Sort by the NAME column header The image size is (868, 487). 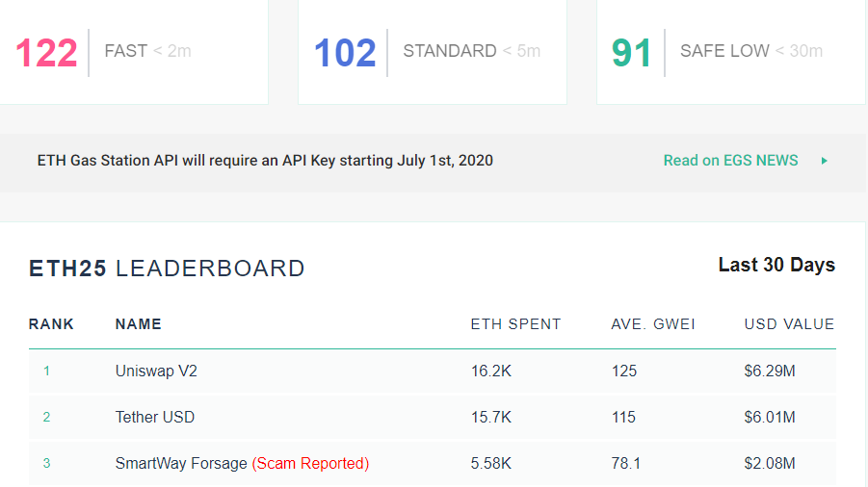pos(138,324)
